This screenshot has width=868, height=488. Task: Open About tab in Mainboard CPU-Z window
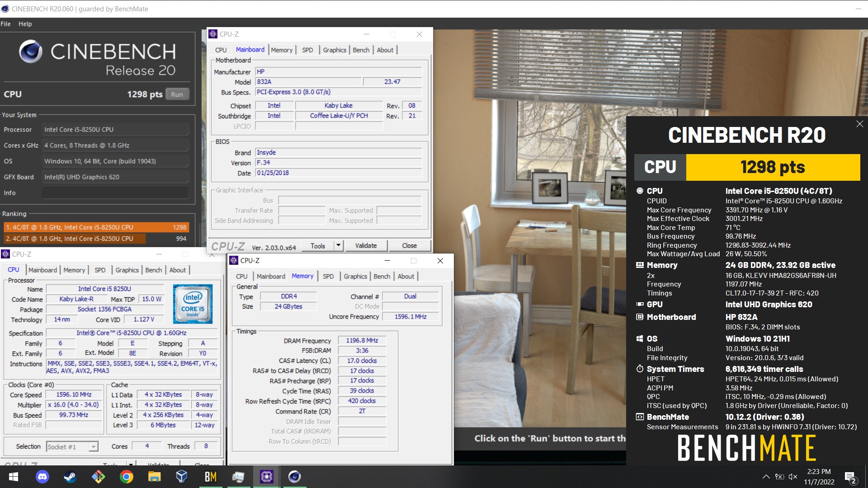tap(385, 50)
